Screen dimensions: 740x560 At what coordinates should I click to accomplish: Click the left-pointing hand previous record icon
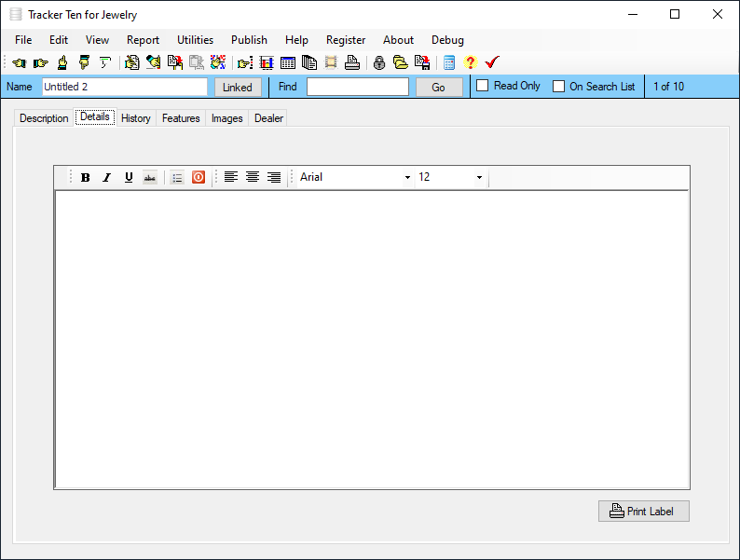20,62
